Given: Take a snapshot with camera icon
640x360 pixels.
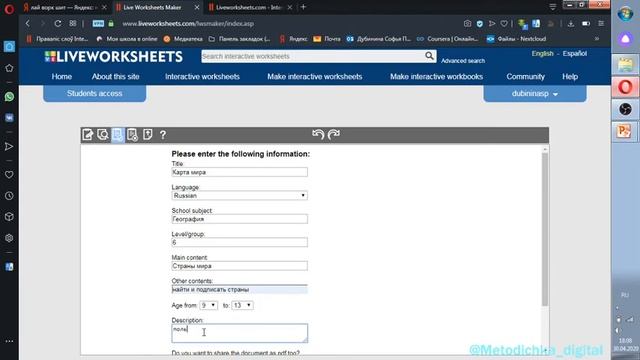Looking at the screenshot, I should 467,24.
